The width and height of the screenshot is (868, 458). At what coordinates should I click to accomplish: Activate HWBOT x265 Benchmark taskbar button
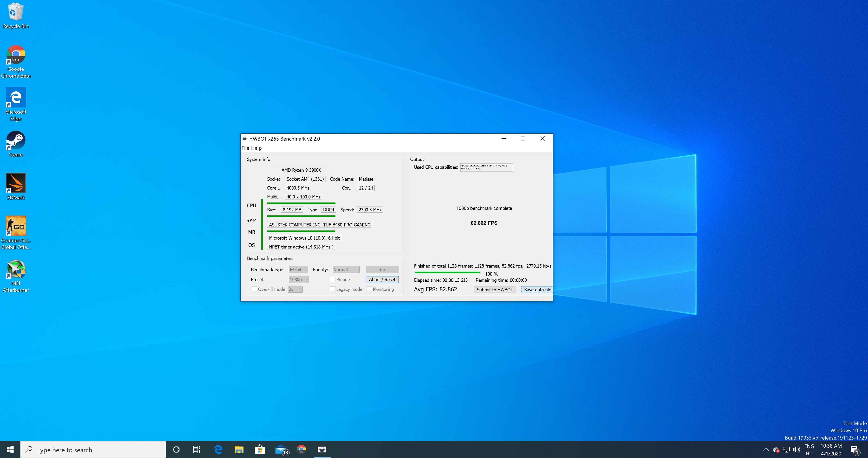322,450
